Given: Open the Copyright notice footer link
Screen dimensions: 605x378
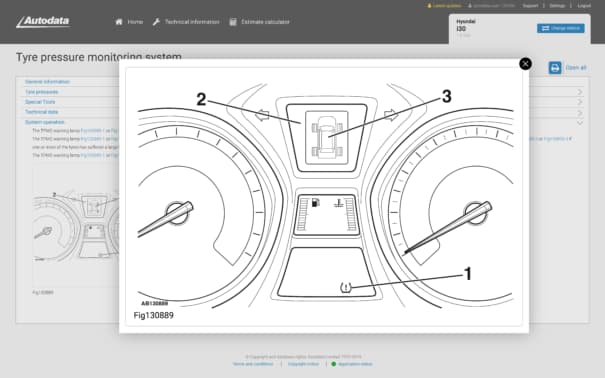Looking at the screenshot, I should [x=303, y=364].
